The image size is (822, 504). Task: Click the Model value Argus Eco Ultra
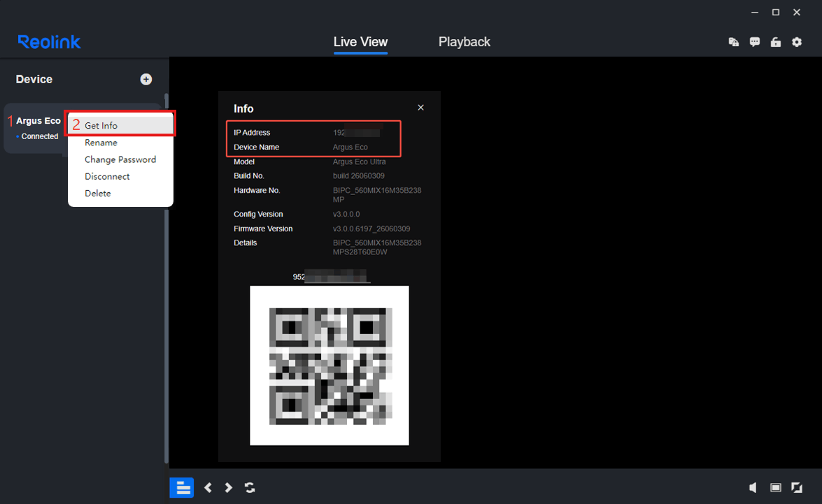click(x=359, y=162)
